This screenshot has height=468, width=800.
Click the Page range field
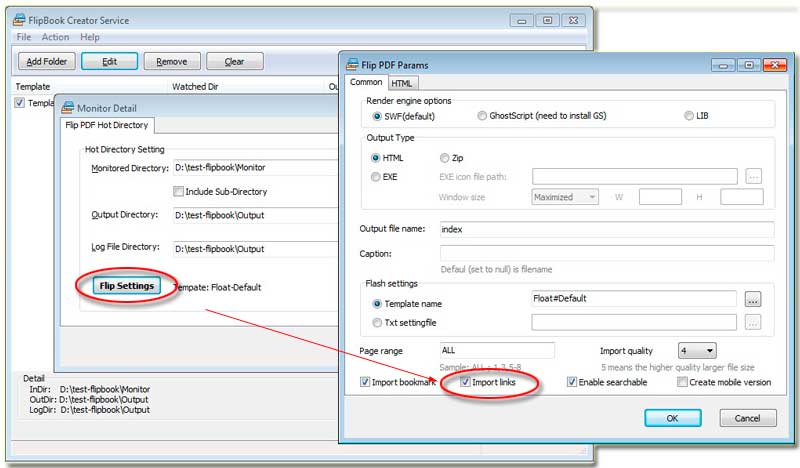click(497, 350)
